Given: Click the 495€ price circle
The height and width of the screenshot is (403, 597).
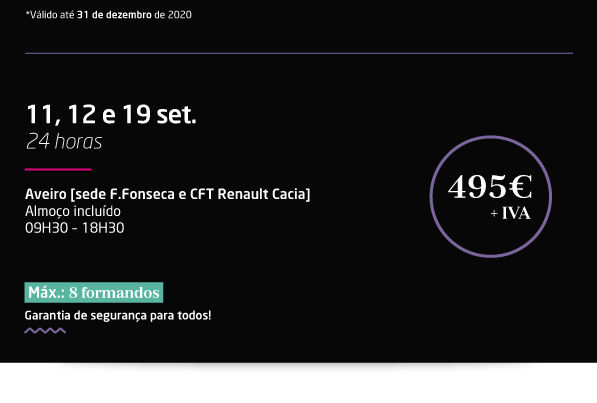Looking at the screenshot, I should click(491, 197).
